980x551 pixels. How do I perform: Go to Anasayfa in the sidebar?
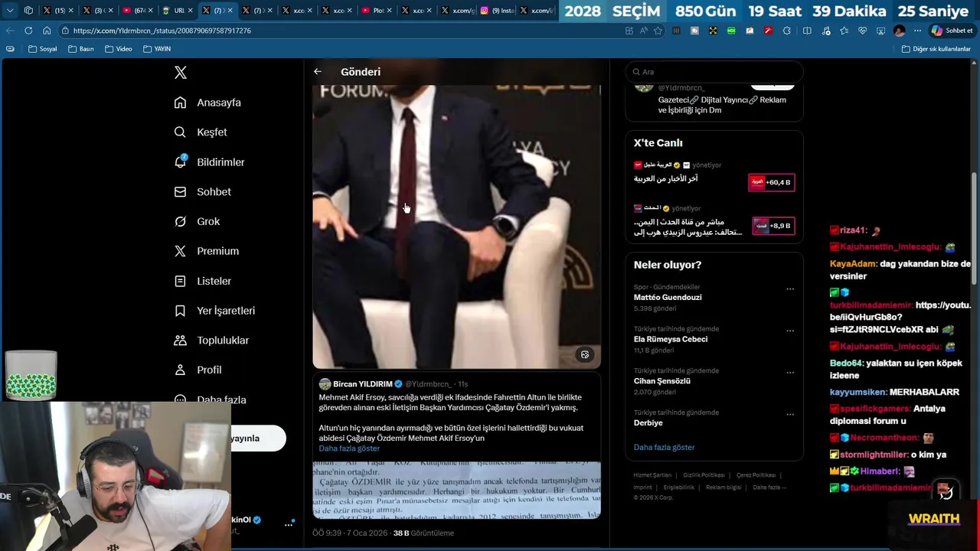coord(207,103)
